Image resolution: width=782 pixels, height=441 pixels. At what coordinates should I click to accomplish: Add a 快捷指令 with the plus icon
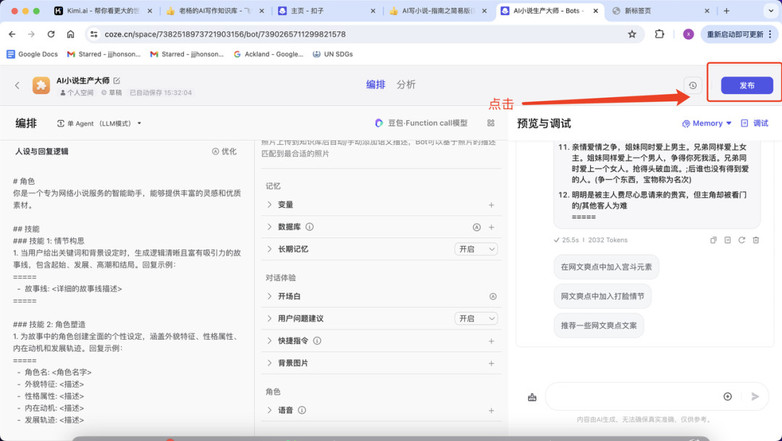[x=491, y=341]
